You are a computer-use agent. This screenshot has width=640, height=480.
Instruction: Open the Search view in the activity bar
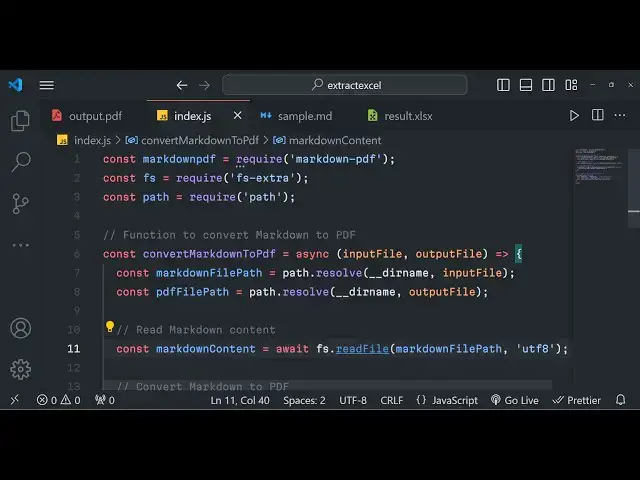pyautogui.click(x=21, y=162)
